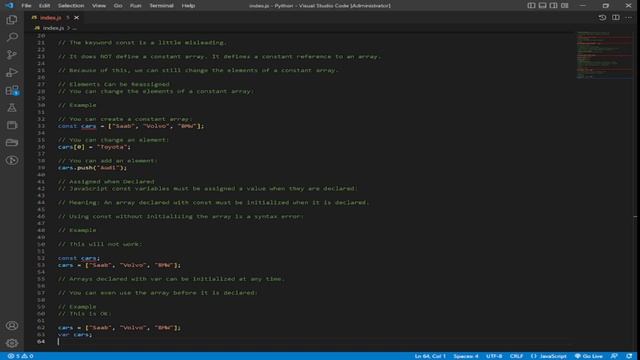Open the editor More Actions menu
640x360 pixels.
pos(629,18)
